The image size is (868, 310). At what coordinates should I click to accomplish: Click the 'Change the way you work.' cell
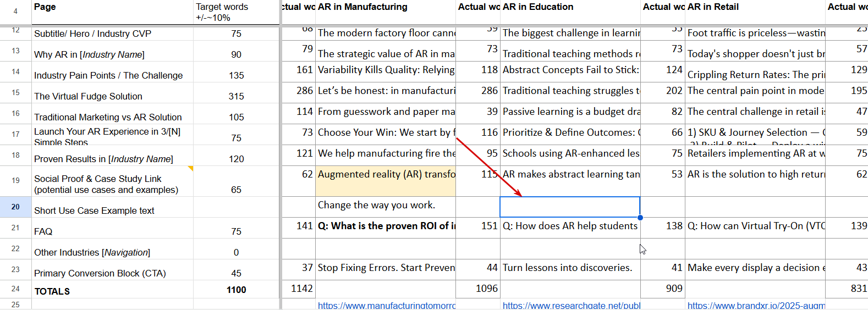(385, 205)
